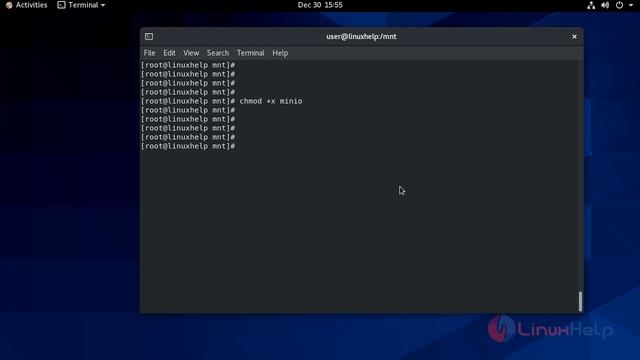Open the View menu
The height and width of the screenshot is (360, 640).
tap(191, 53)
